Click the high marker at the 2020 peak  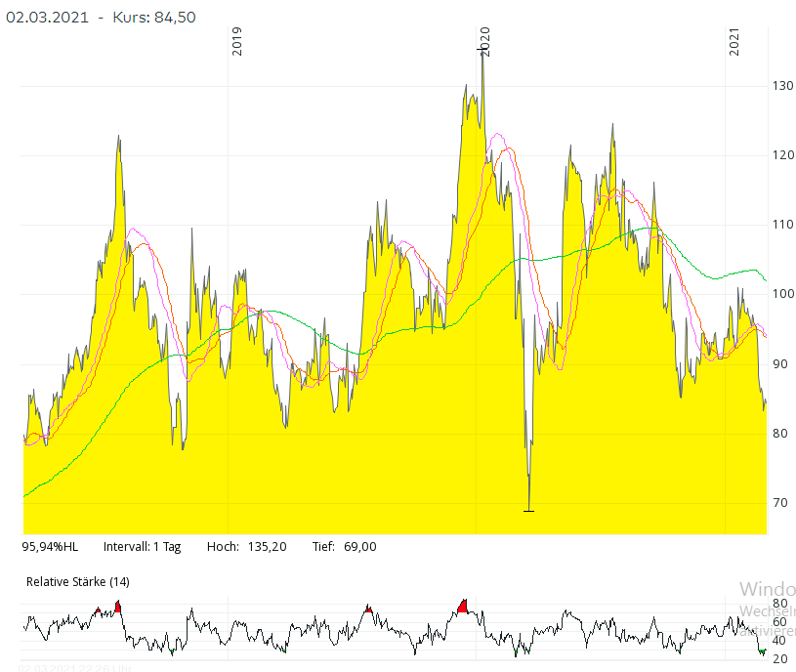[x=482, y=50]
